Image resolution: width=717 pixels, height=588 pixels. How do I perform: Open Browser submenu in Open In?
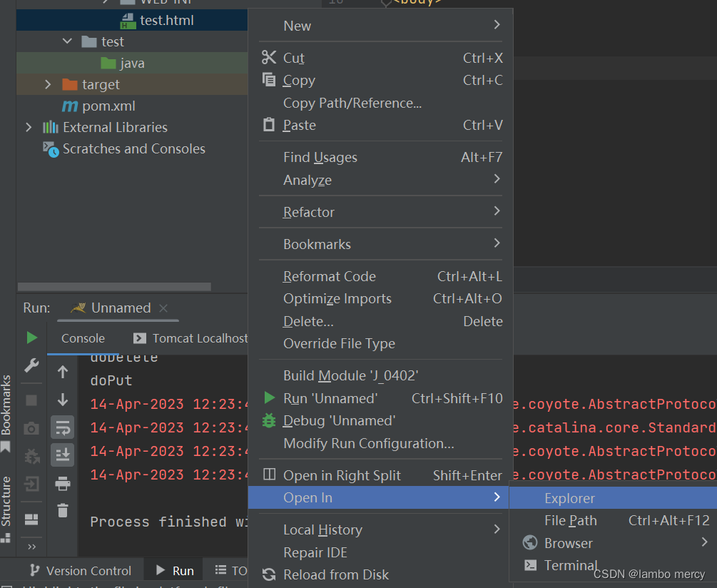pos(613,543)
